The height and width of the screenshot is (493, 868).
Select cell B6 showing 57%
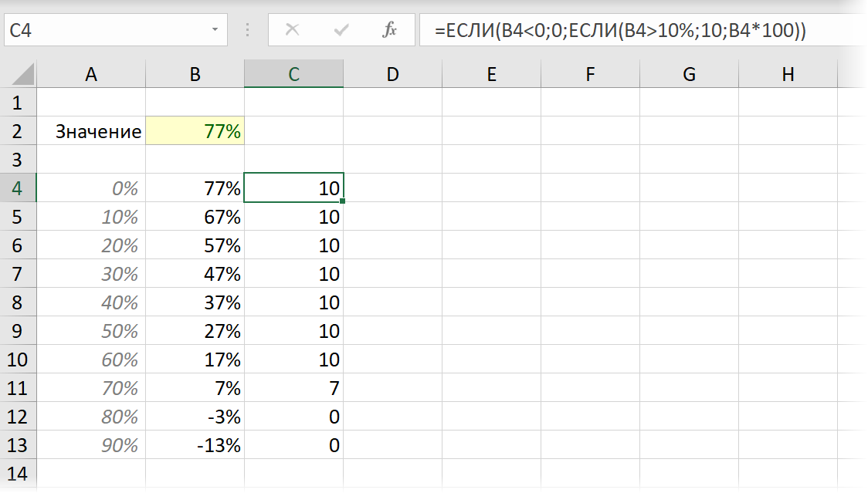pyautogui.click(x=195, y=245)
